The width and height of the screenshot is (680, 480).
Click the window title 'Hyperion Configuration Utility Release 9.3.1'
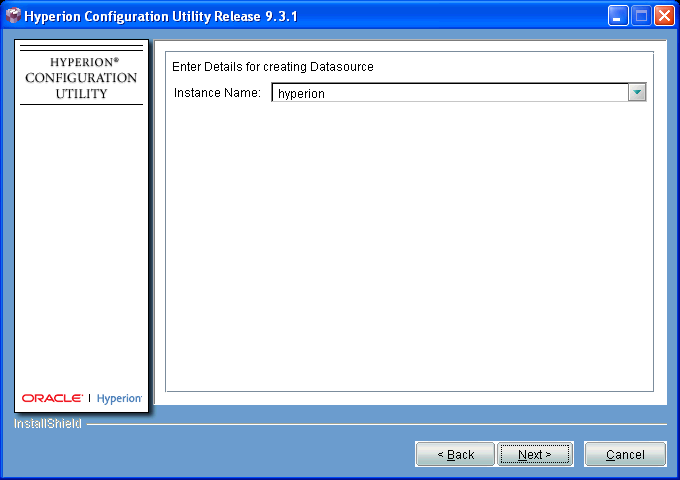click(x=161, y=16)
